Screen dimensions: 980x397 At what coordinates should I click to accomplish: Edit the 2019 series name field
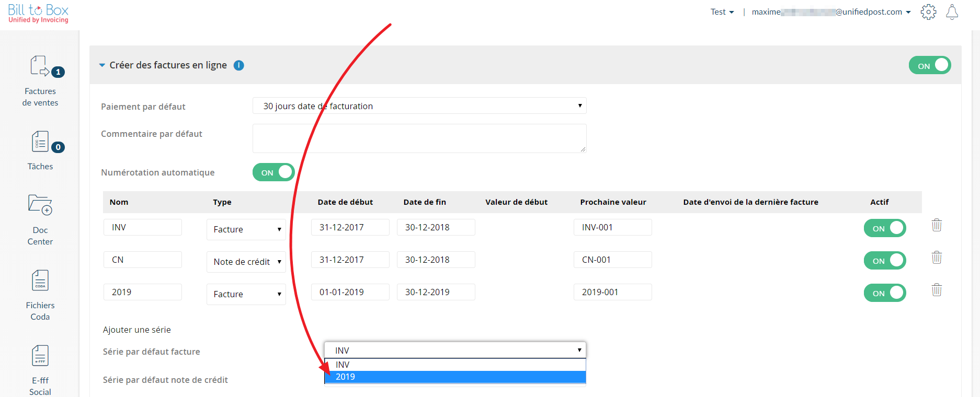pyautogui.click(x=143, y=292)
